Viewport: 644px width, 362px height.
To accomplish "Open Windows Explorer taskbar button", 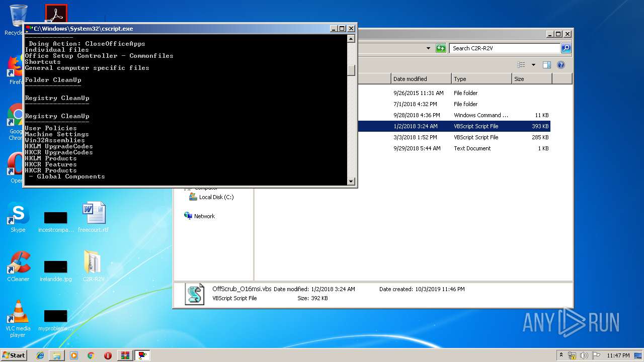I will (x=57, y=355).
